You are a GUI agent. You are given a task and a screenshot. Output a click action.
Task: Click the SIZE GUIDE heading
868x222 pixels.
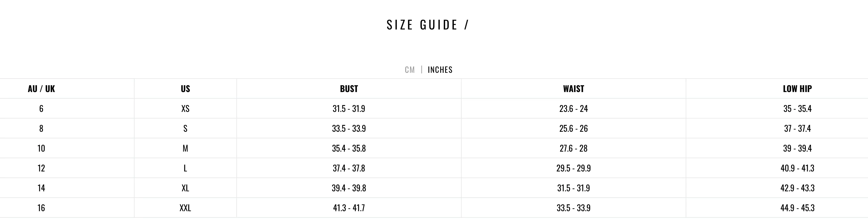pyautogui.click(x=428, y=25)
